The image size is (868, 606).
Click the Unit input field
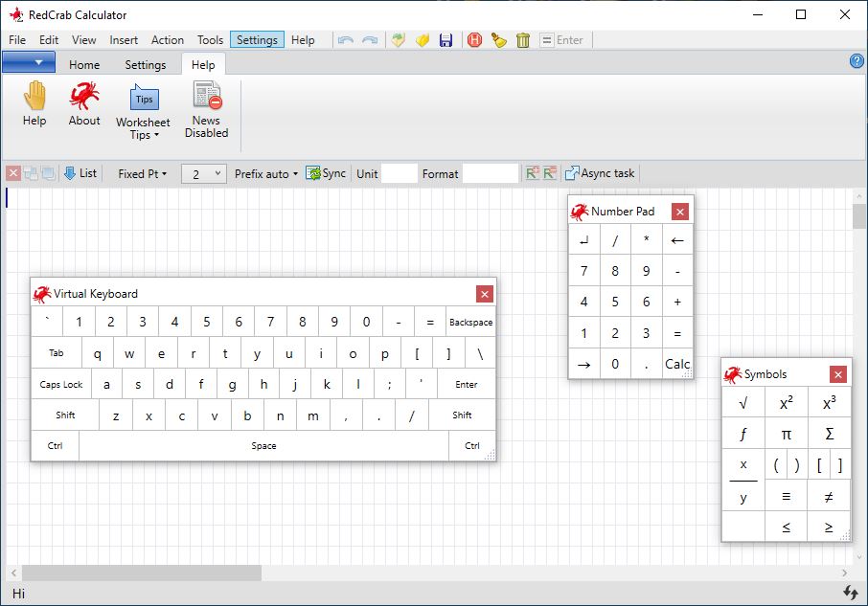[x=400, y=173]
